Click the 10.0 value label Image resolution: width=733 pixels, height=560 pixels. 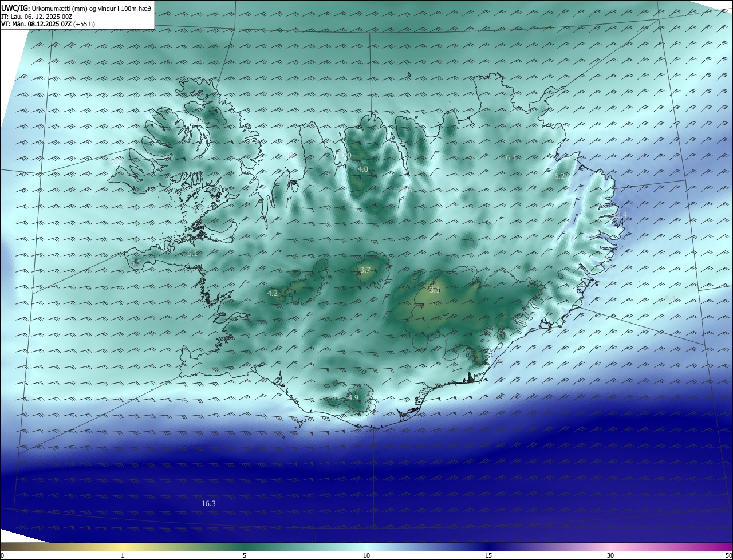[x=344, y=155]
